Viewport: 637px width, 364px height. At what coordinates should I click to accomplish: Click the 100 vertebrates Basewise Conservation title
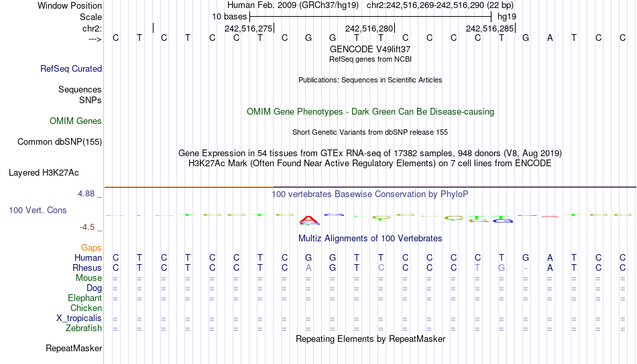tap(370, 194)
